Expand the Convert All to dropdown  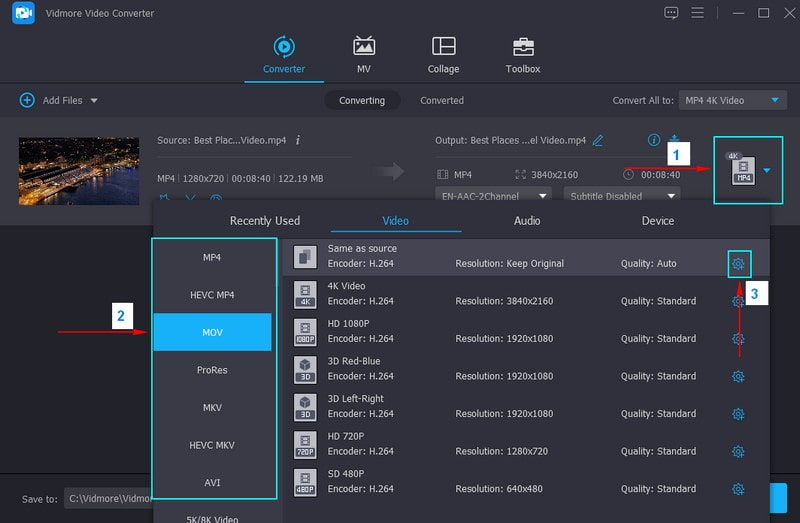732,101
